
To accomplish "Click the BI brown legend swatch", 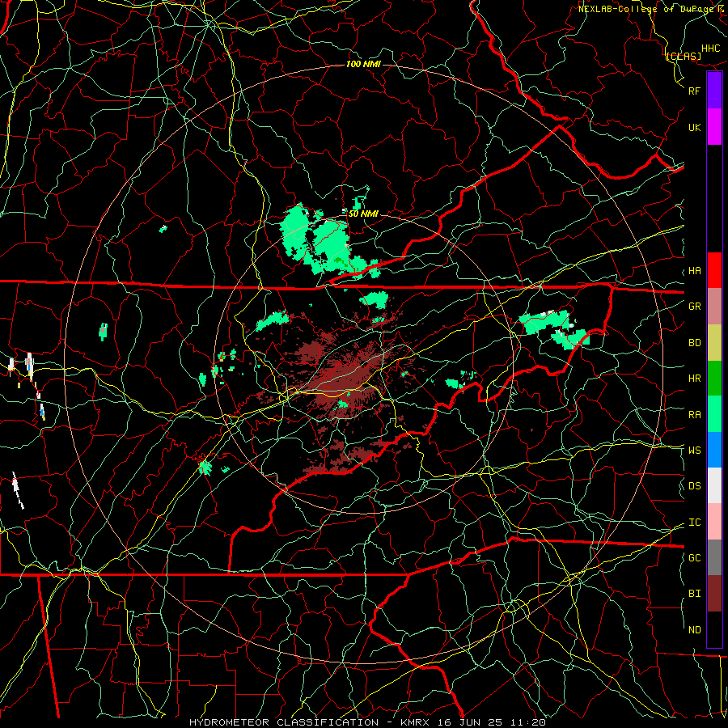I will (x=714, y=594).
